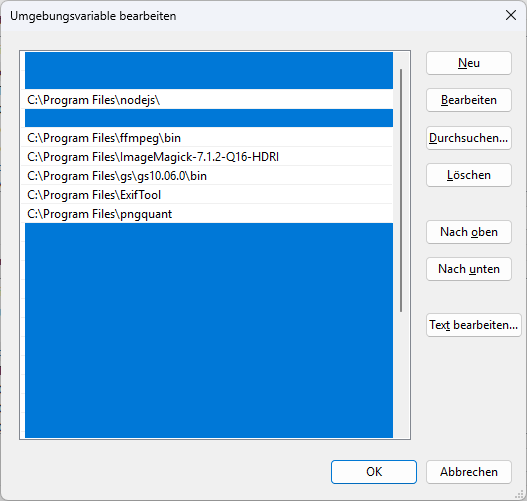Image resolution: width=527 pixels, height=501 pixels.
Task: Select C:\Program Files\nodejs\ entry
Action: point(208,100)
